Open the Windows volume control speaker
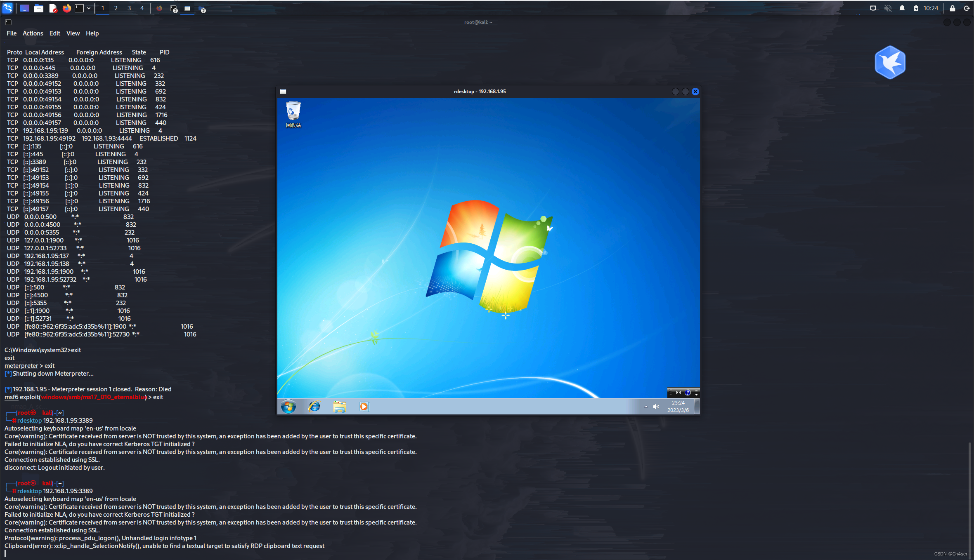Viewport: 974px width, 560px height. tap(656, 407)
